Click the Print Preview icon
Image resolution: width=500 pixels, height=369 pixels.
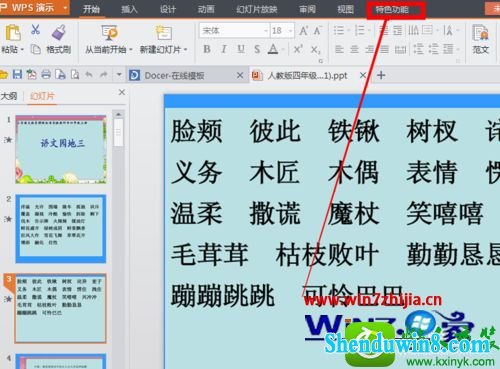click(x=75, y=74)
